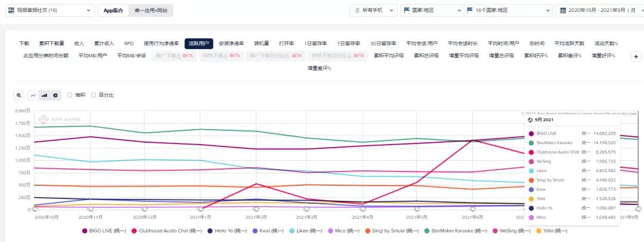Select the 收入 metric tab

79,43
